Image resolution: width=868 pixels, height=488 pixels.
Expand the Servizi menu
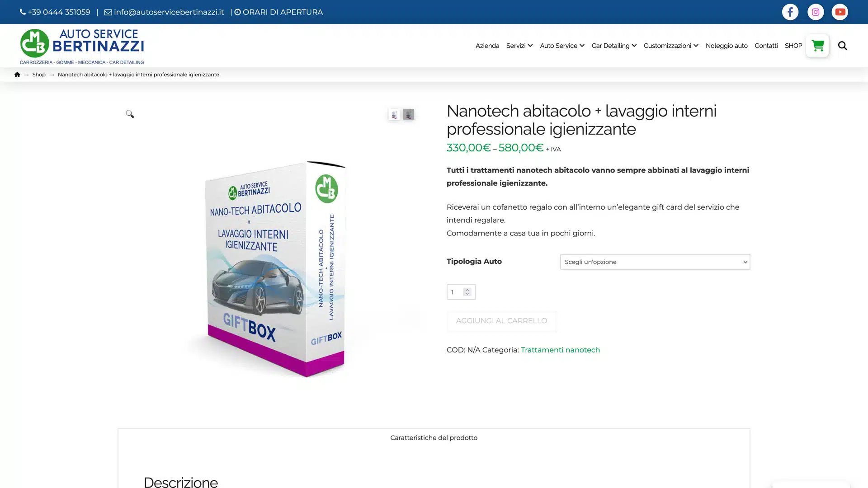519,46
